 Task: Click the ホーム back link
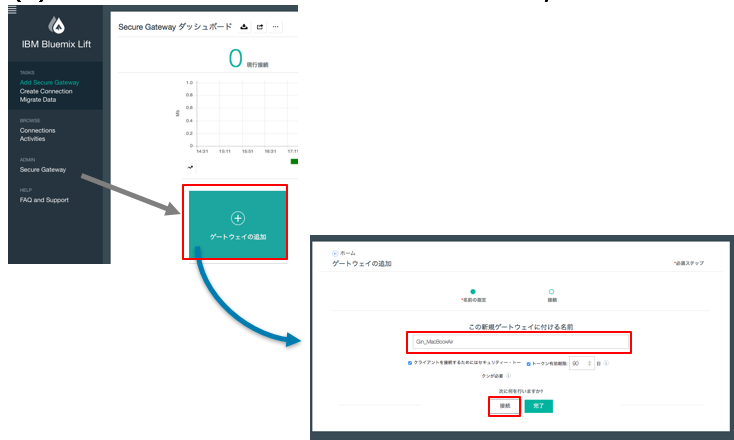[347, 253]
